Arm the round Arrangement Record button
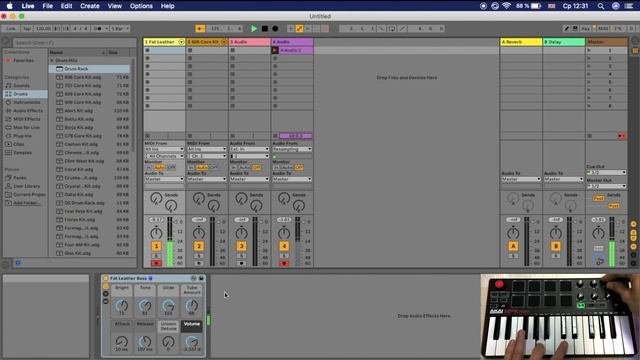Viewport: 640px width, 360px height. coord(275,29)
